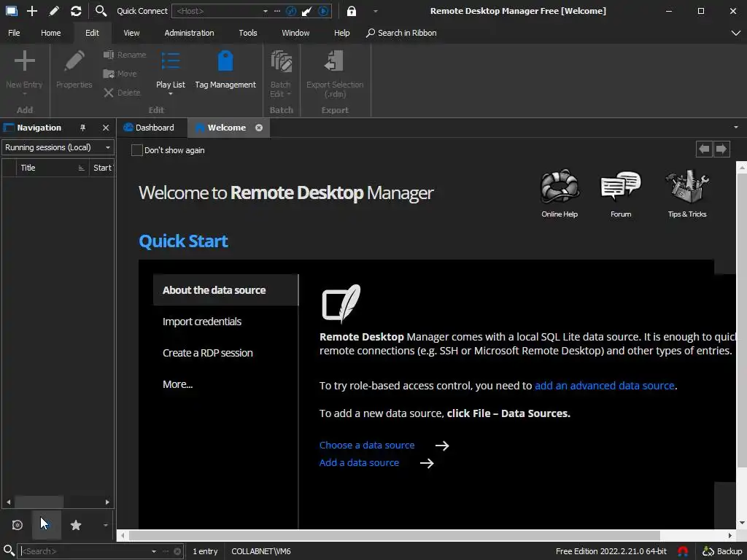The image size is (747, 560).
Task: Click Export Selection (.rdm) ribbon button
Action: [335, 74]
